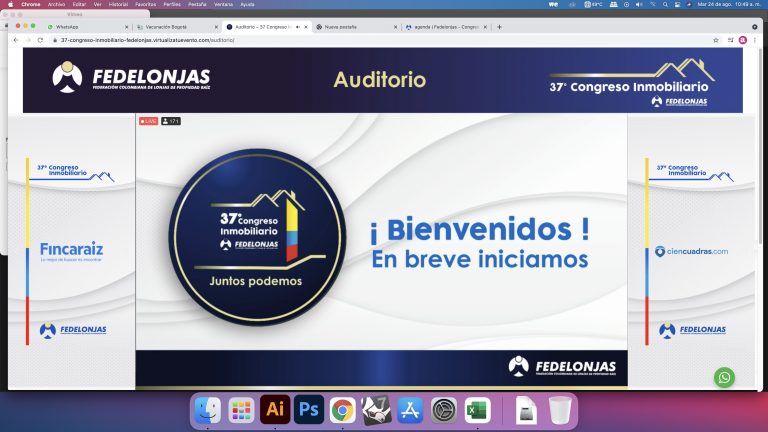Screen dimensions: 768x432
Task: Click the 37° Congreso Inmobiliario header logo
Action: [x=631, y=82]
